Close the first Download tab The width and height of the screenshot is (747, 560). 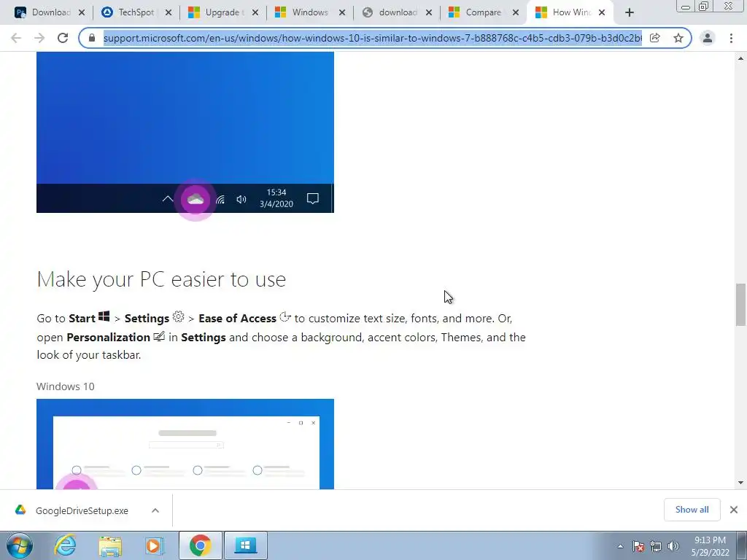(82, 12)
